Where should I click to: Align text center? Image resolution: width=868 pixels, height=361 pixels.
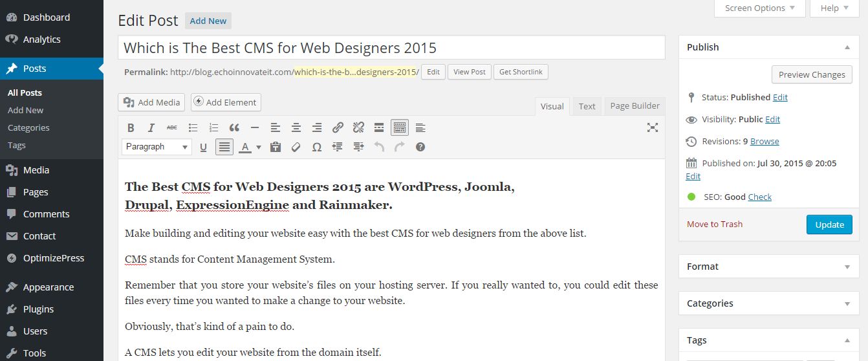tap(296, 127)
